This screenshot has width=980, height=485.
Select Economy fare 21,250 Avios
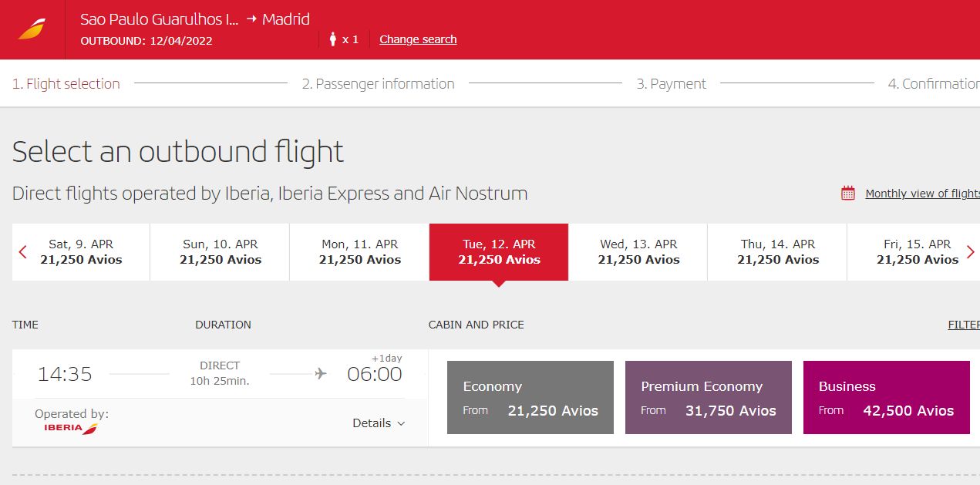[x=530, y=398]
